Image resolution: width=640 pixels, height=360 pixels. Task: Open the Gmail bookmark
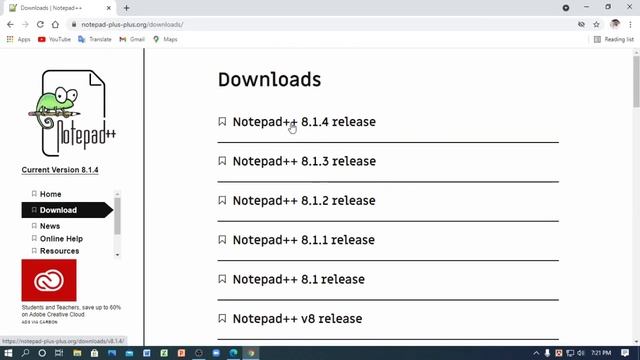tap(132, 39)
